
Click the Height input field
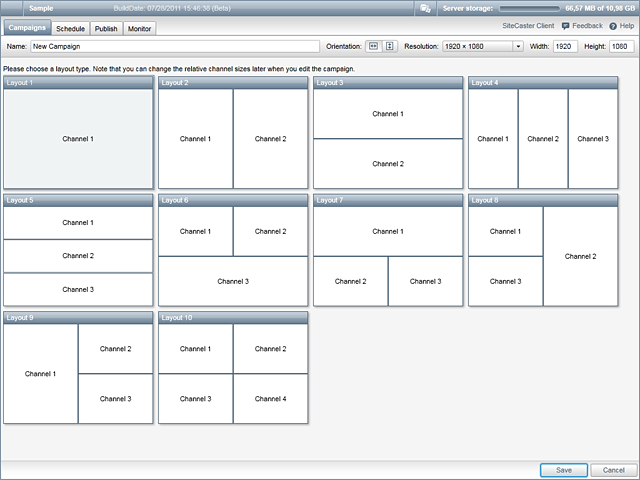pos(621,46)
